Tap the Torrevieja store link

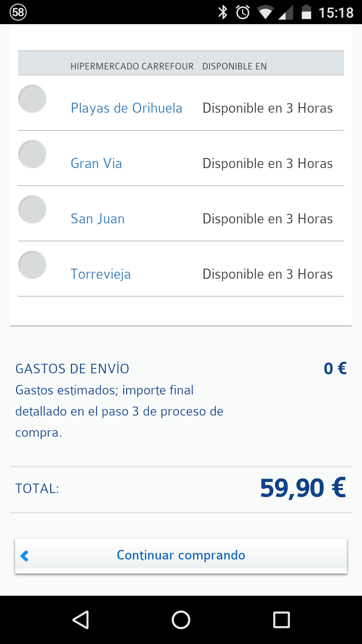coord(101,274)
